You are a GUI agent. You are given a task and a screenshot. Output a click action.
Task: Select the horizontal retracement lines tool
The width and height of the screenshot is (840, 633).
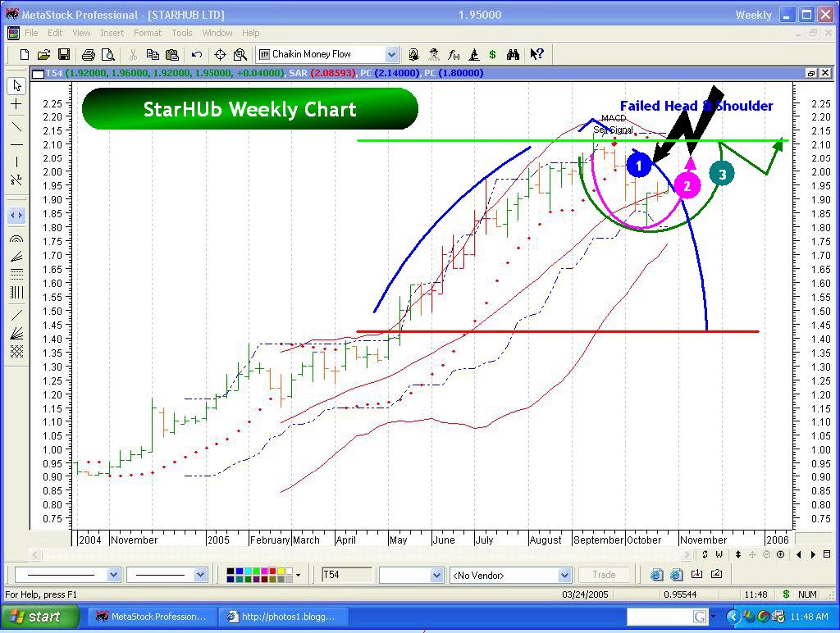click(x=16, y=274)
